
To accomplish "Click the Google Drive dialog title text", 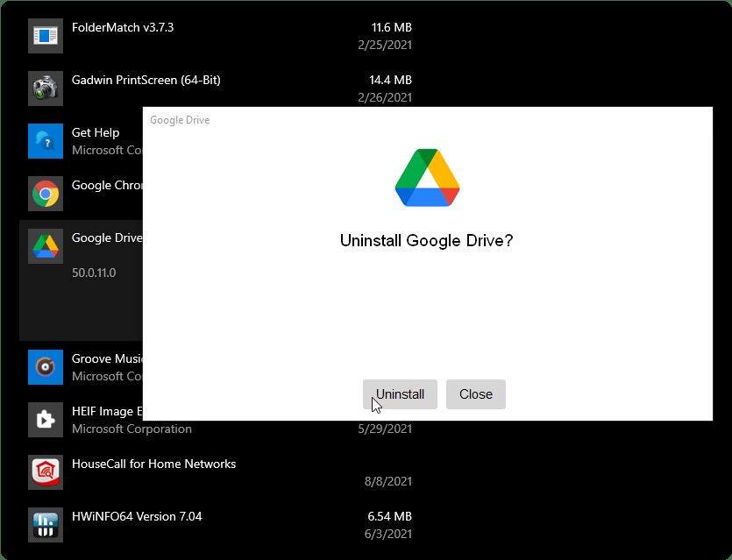I will click(180, 120).
